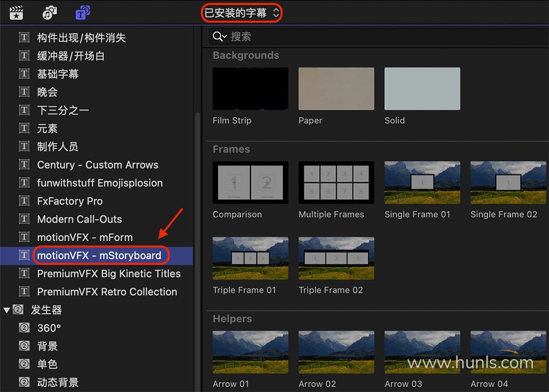The height and width of the screenshot is (392, 549).
Task: Click the Frames section heading
Action: click(x=231, y=149)
